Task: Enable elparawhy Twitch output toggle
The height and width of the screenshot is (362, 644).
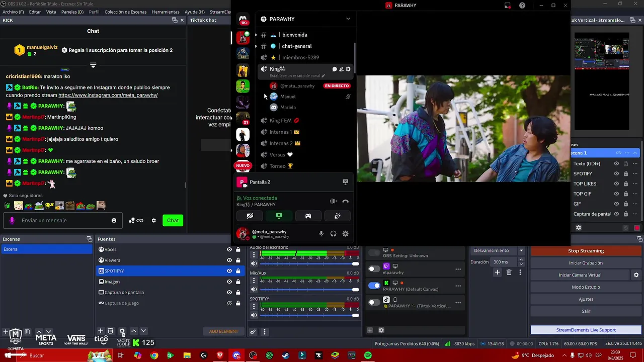Action: (x=374, y=269)
